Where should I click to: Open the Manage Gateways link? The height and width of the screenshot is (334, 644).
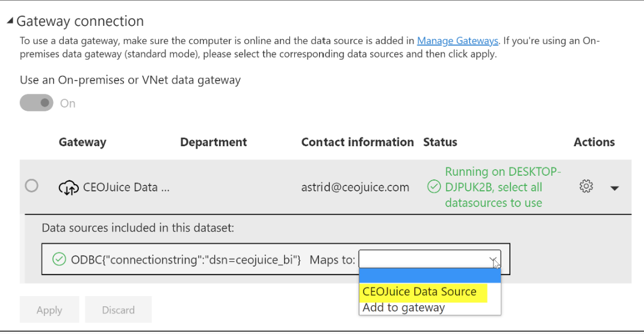point(457,41)
